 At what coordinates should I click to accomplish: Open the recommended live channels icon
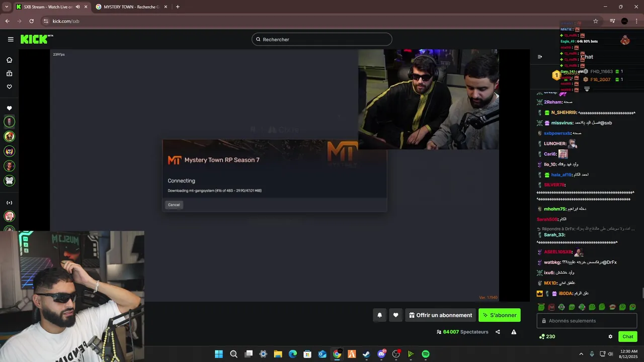pyautogui.click(x=9, y=203)
